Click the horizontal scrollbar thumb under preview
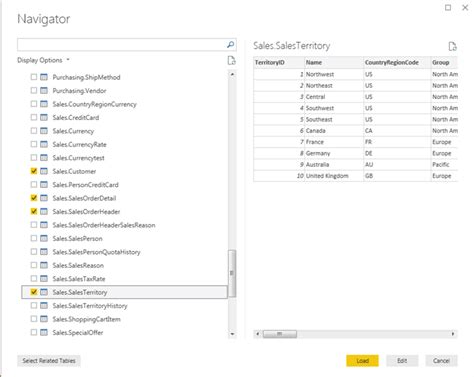Viewport: 474px width, 377px height. click(x=280, y=334)
